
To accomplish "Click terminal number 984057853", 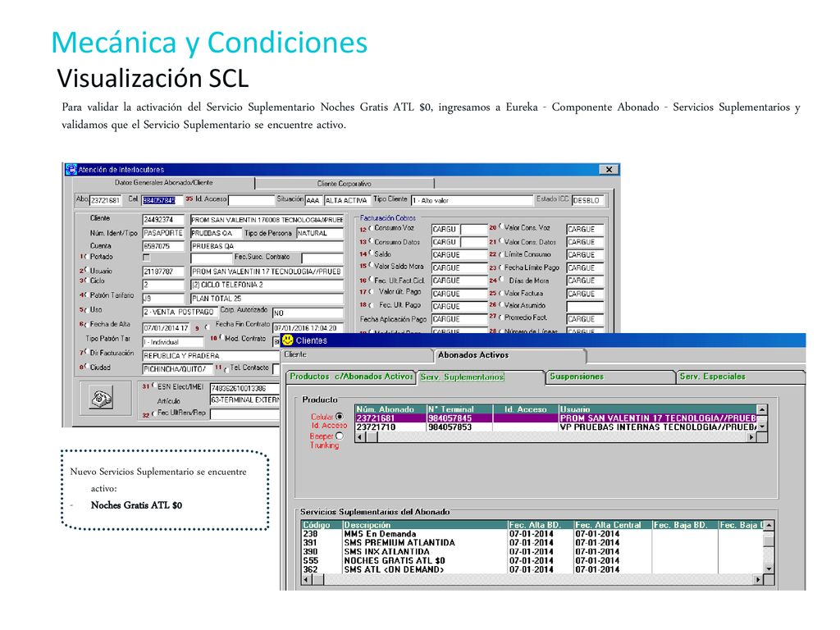I will coord(450,427).
